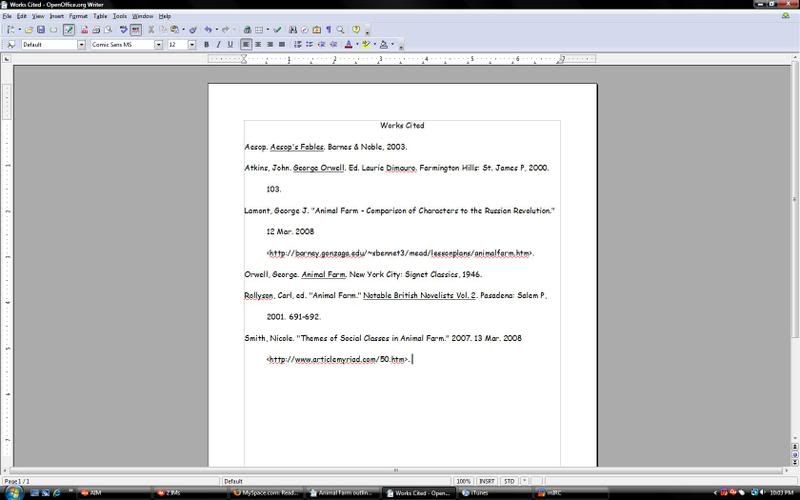Click the Undo arrow icon

pyautogui.click(x=209, y=30)
